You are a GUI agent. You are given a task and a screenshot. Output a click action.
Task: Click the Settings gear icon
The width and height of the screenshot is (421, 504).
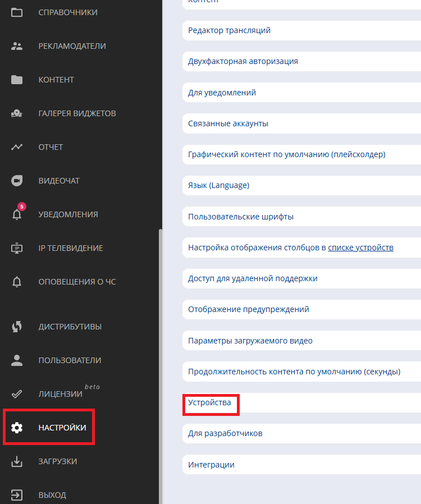(17, 428)
